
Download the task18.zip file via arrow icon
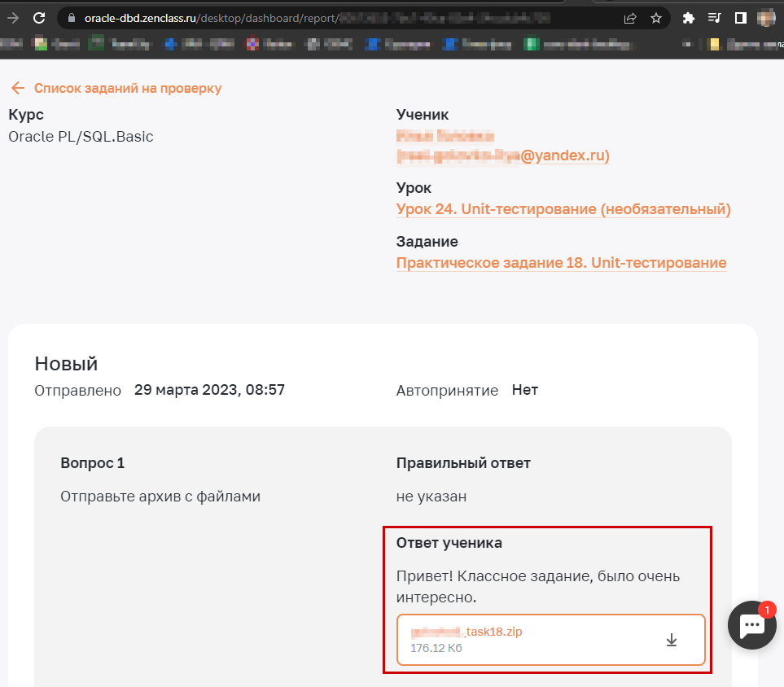672,640
